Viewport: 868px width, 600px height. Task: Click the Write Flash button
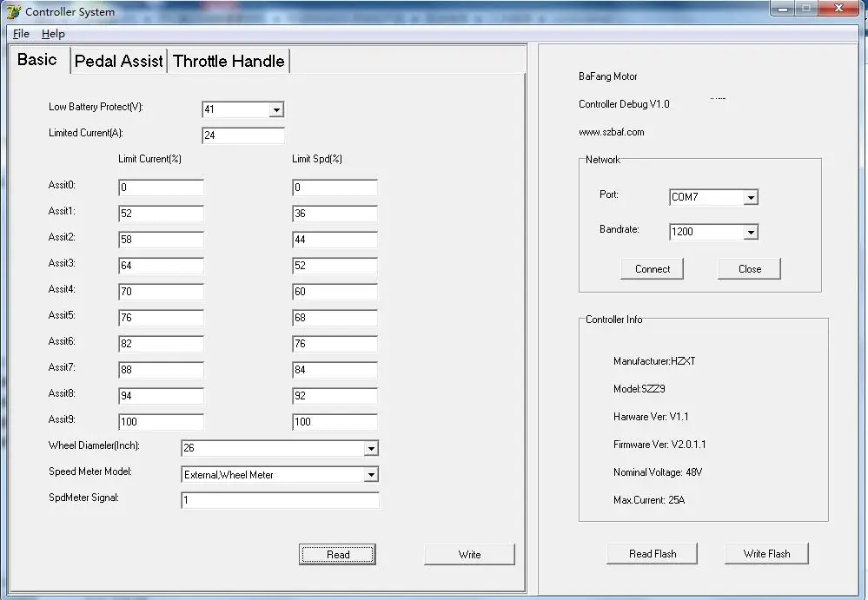[x=766, y=554]
